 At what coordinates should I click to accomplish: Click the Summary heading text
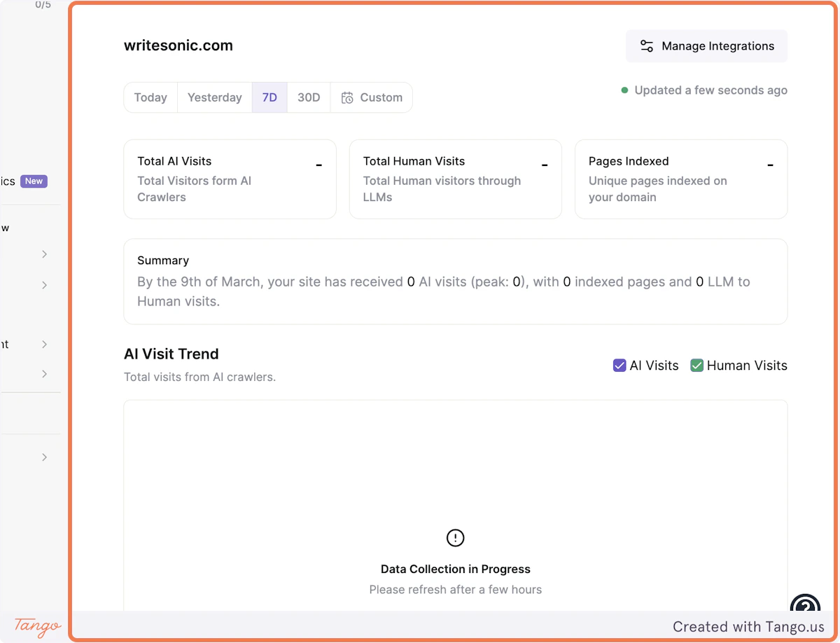click(163, 261)
